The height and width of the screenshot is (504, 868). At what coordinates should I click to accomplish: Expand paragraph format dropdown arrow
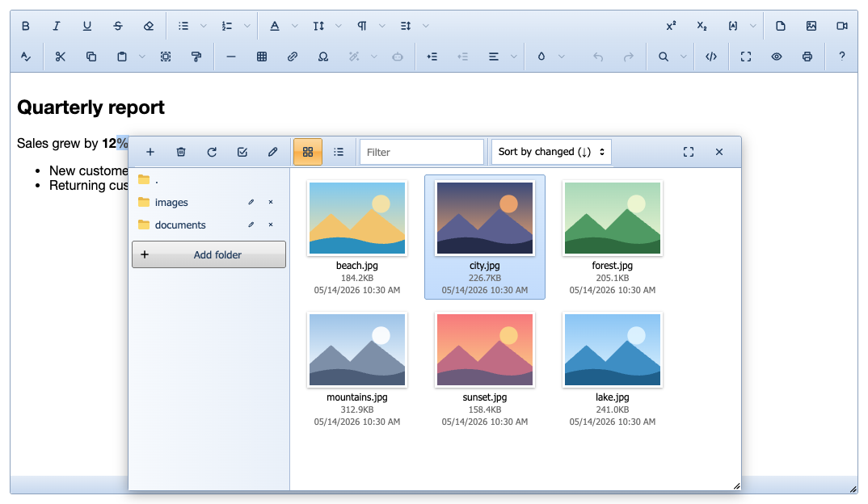[x=382, y=26]
